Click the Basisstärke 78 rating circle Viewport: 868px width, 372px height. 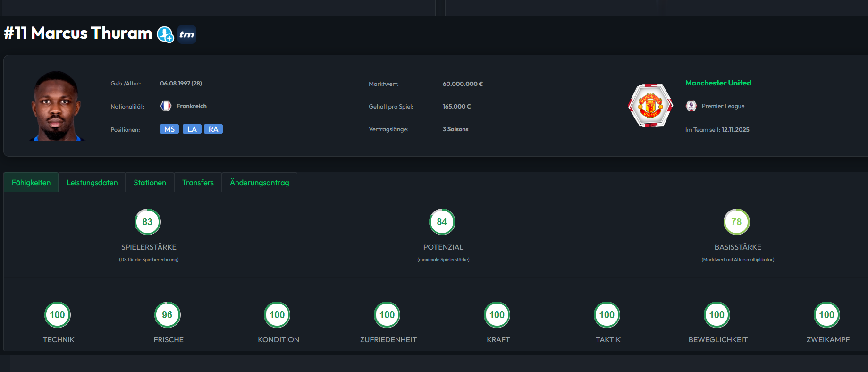pyautogui.click(x=736, y=222)
